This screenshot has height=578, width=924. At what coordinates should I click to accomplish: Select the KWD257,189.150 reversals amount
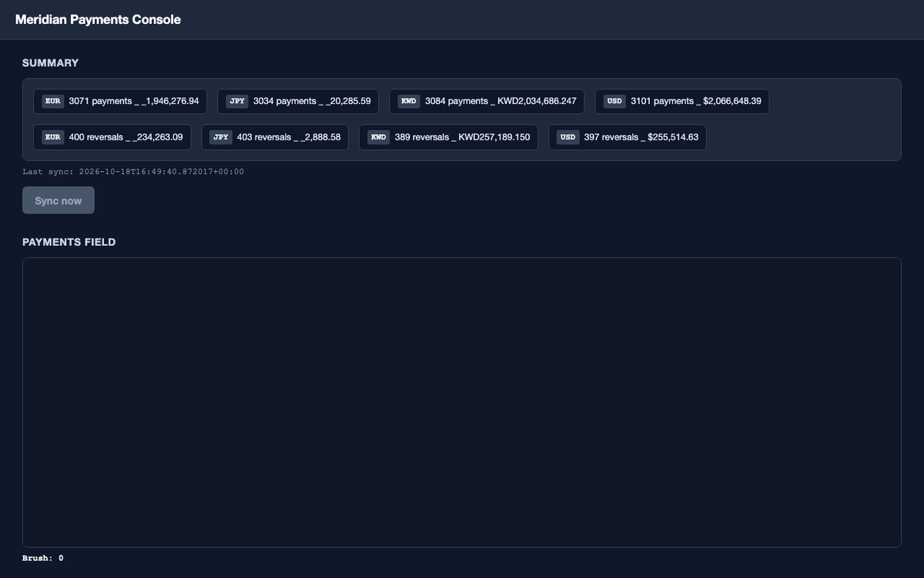click(494, 137)
